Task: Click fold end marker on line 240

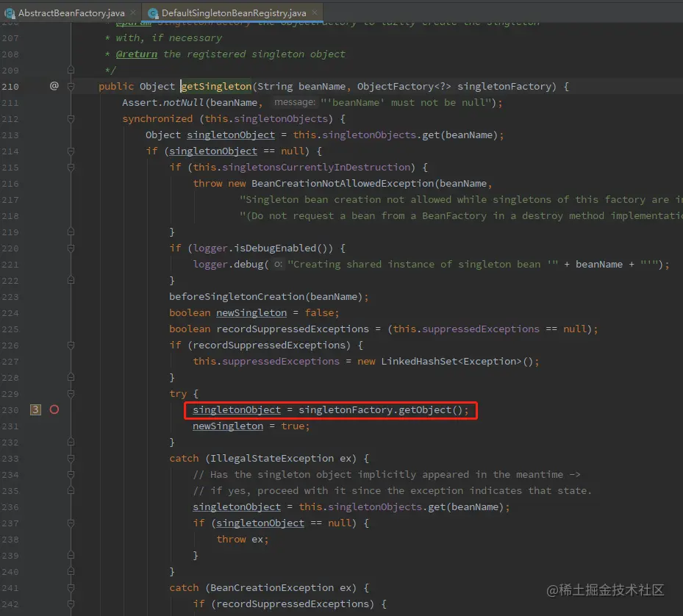Action: point(71,572)
